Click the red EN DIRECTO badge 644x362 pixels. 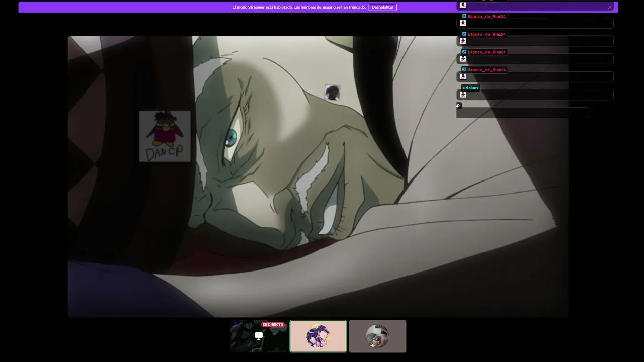pyautogui.click(x=273, y=325)
